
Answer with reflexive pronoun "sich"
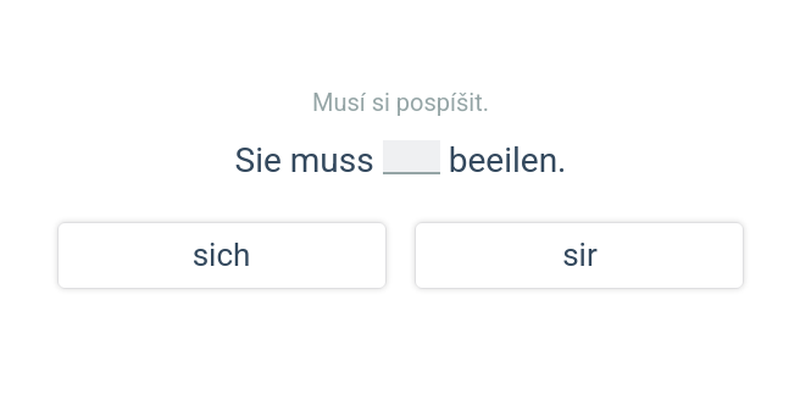click(x=221, y=256)
